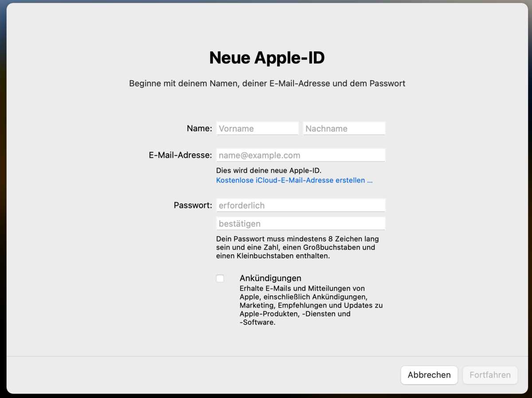532x398 pixels.
Task: Click the Ankündigungen label text
Action: 270,278
